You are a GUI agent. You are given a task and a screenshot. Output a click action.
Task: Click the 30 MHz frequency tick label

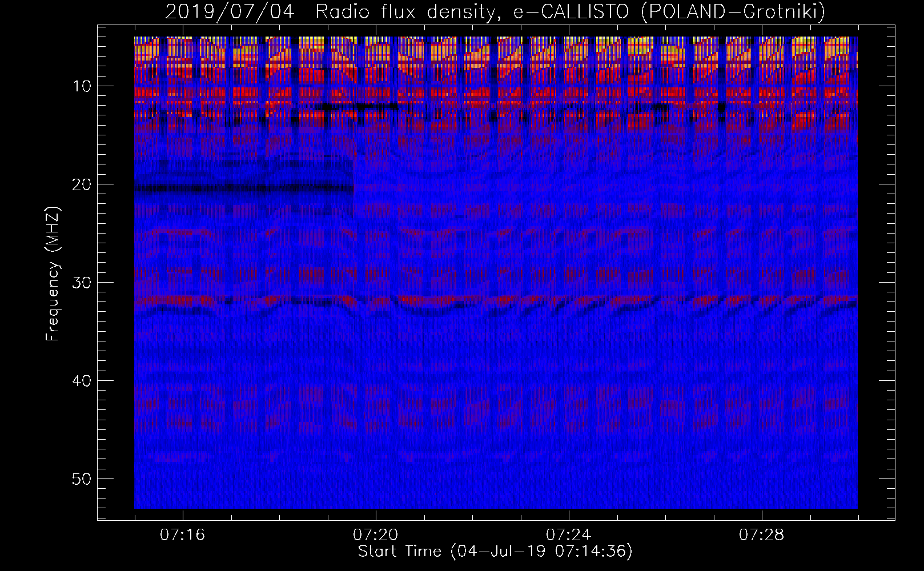pos(82,283)
